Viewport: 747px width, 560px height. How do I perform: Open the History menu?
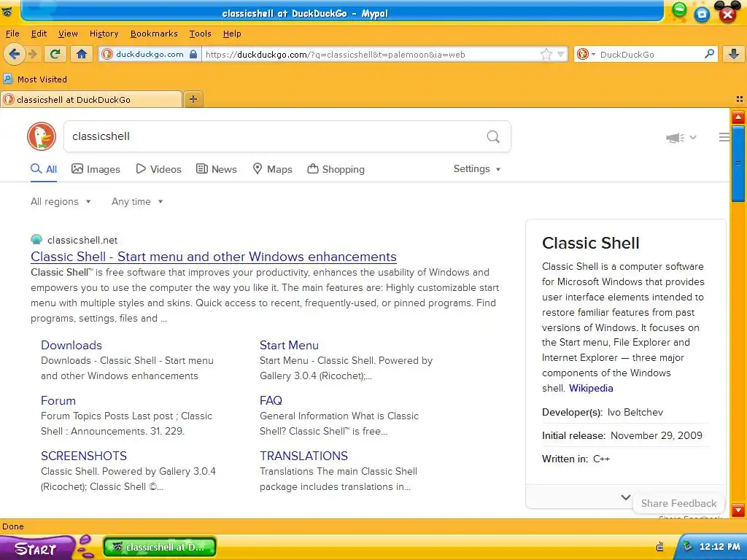(x=104, y=34)
